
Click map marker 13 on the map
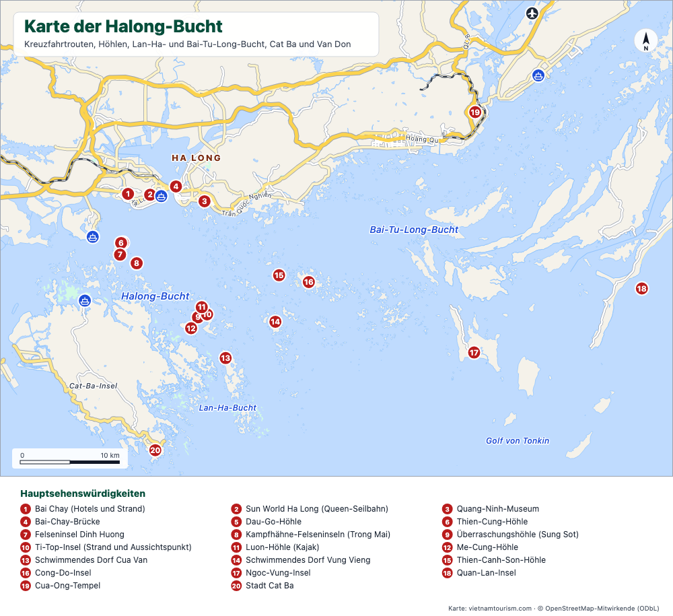tap(225, 358)
